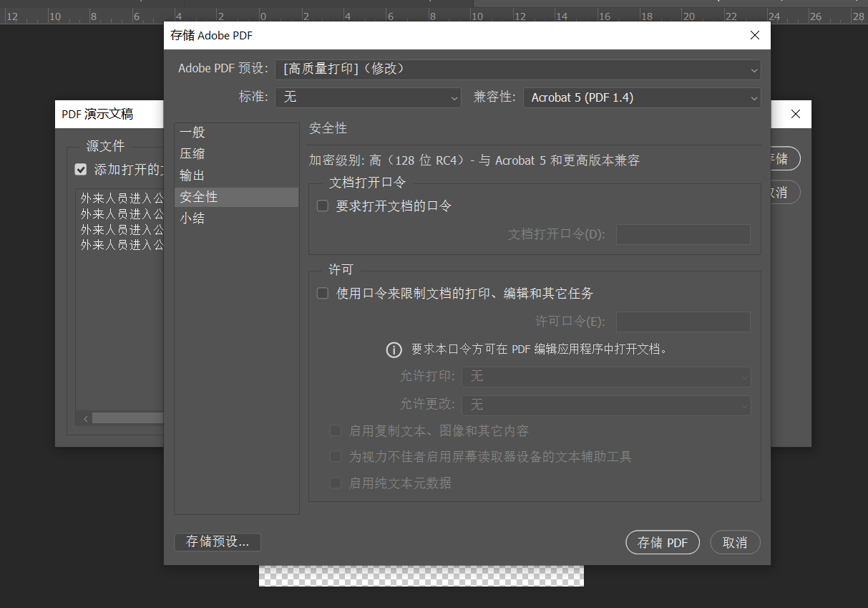This screenshot has height=608, width=868.
Task: Open the 允许更改 dropdown
Action: 607,405
